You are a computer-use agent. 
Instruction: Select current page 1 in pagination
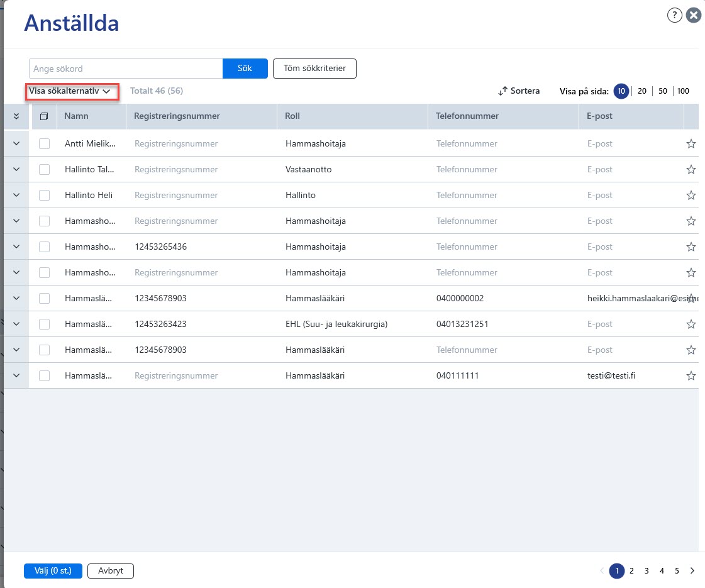(x=617, y=571)
